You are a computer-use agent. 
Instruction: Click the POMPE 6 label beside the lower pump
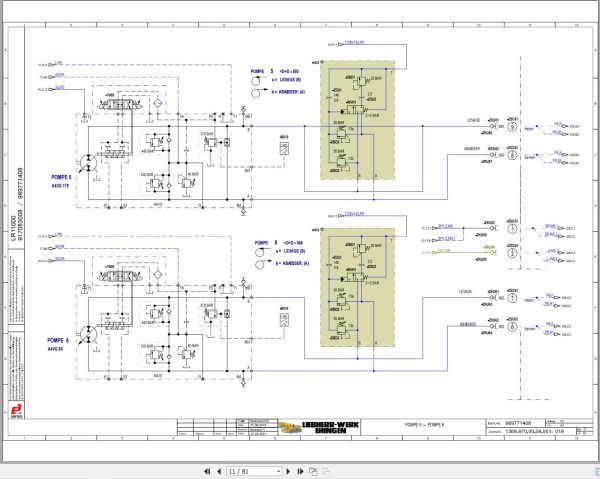58,340
